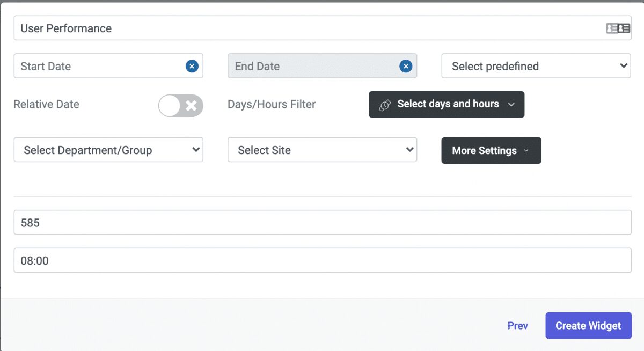The width and height of the screenshot is (644, 351).
Task: Click the Relative Date label
Action: [x=46, y=104]
